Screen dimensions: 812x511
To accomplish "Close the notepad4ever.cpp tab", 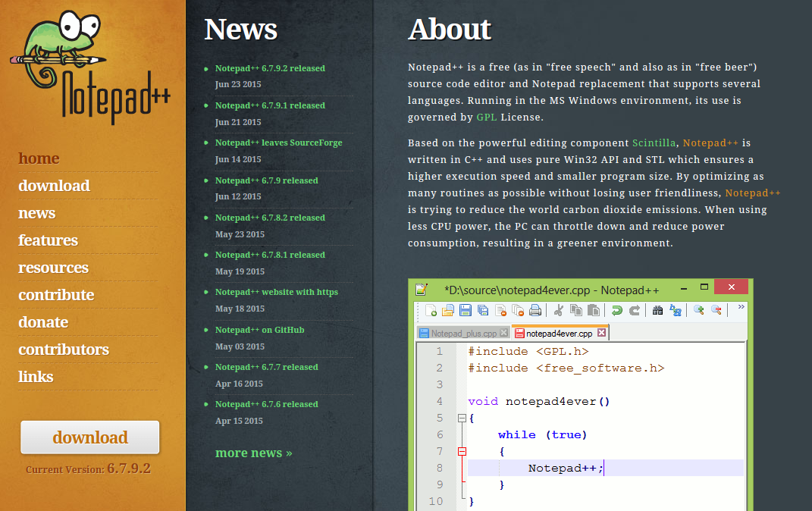I will 601,333.
